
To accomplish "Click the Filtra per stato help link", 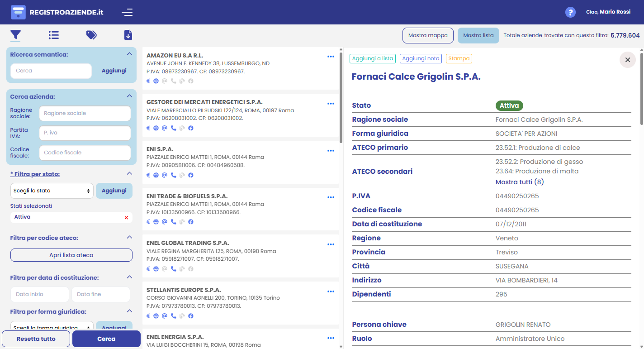I will tap(35, 174).
